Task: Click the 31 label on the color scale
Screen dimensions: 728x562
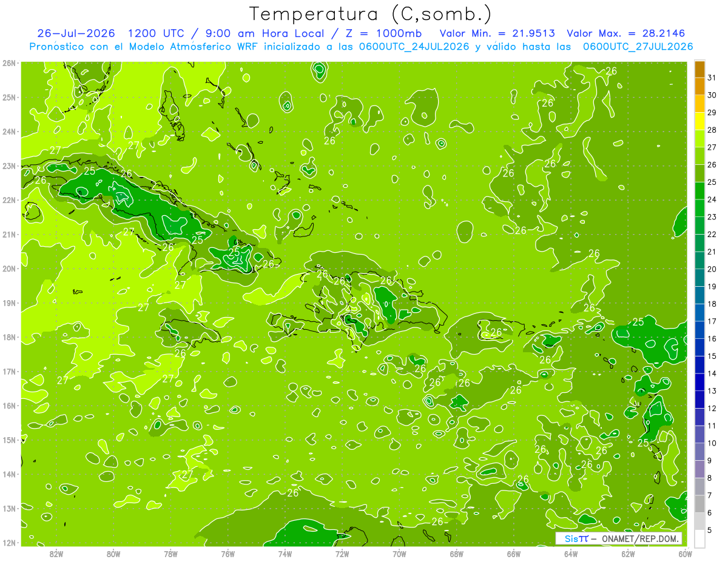Action: pos(712,78)
